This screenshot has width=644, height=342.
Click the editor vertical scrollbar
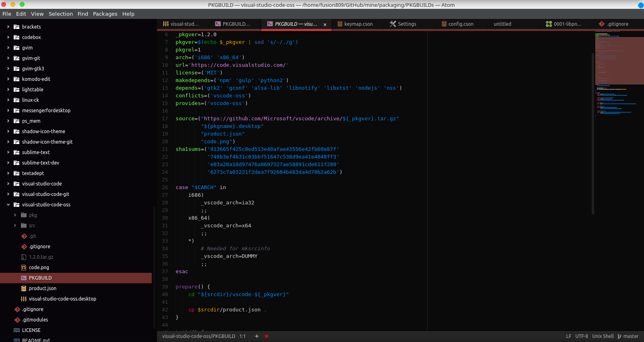593,134
